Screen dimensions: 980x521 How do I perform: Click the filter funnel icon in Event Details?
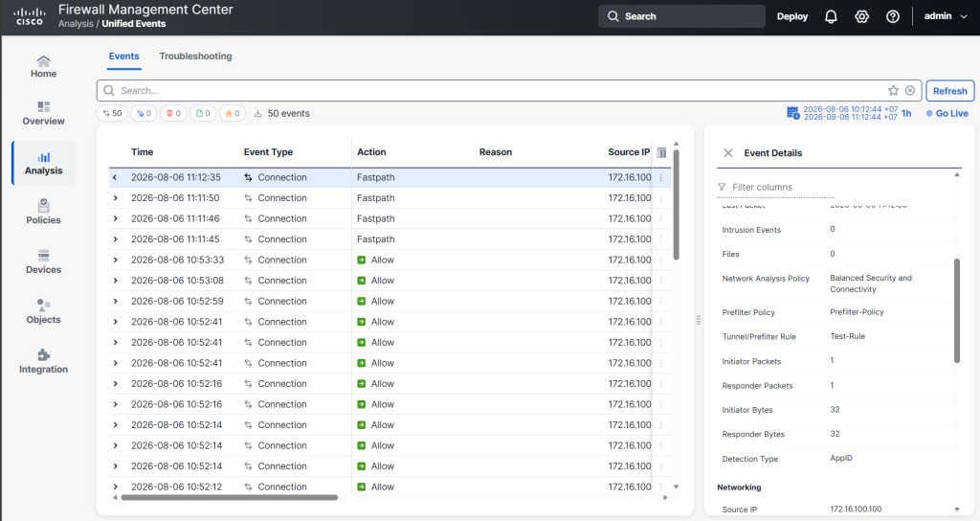[x=722, y=187]
